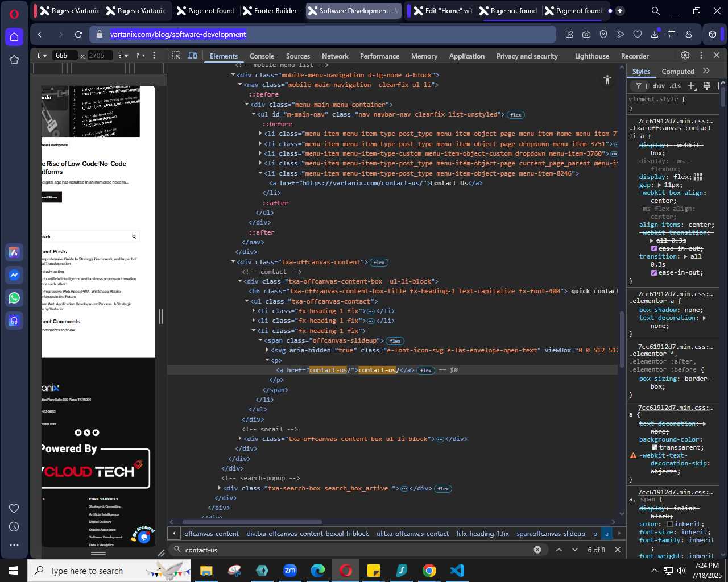Open the Network tab

click(335, 56)
